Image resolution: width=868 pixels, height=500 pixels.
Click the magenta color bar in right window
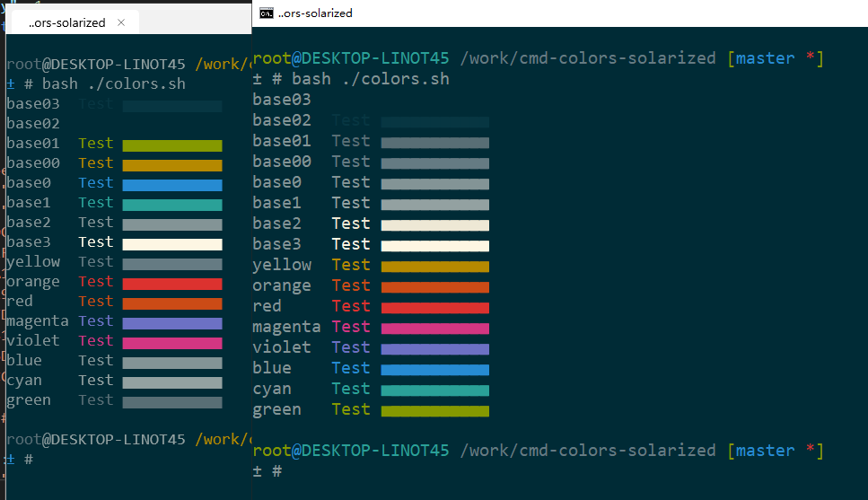[x=435, y=329]
